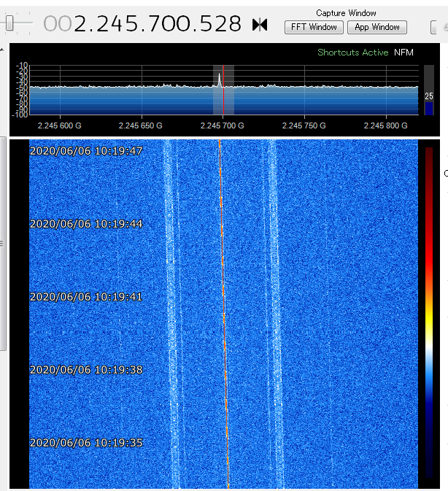Viewport: 448px width, 491px height.
Task: Click the Capture Window label
Action: (346, 13)
